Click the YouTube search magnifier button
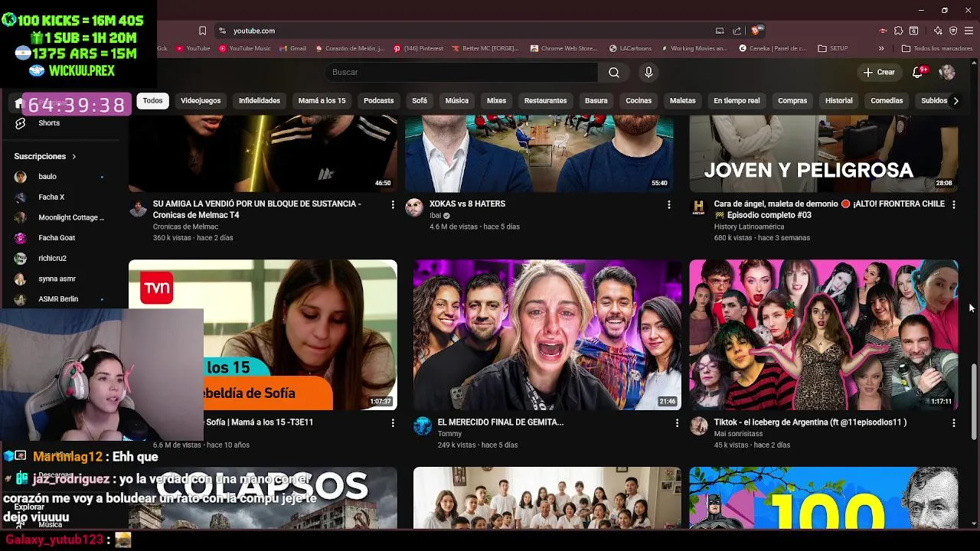The image size is (980, 551). (x=614, y=72)
